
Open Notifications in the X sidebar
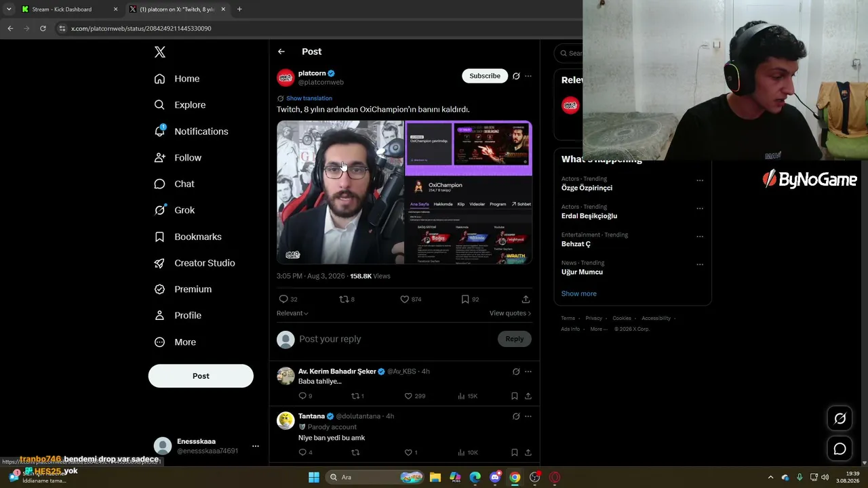[191, 131]
